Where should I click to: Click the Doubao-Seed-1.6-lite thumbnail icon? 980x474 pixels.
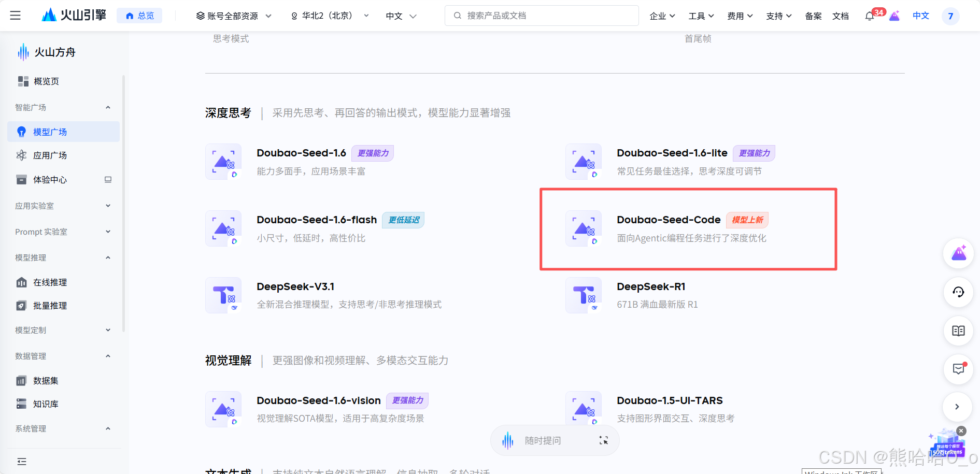point(584,162)
